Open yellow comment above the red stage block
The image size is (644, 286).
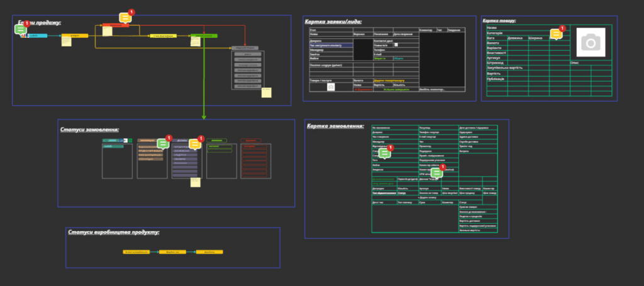click(x=125, y=18)
